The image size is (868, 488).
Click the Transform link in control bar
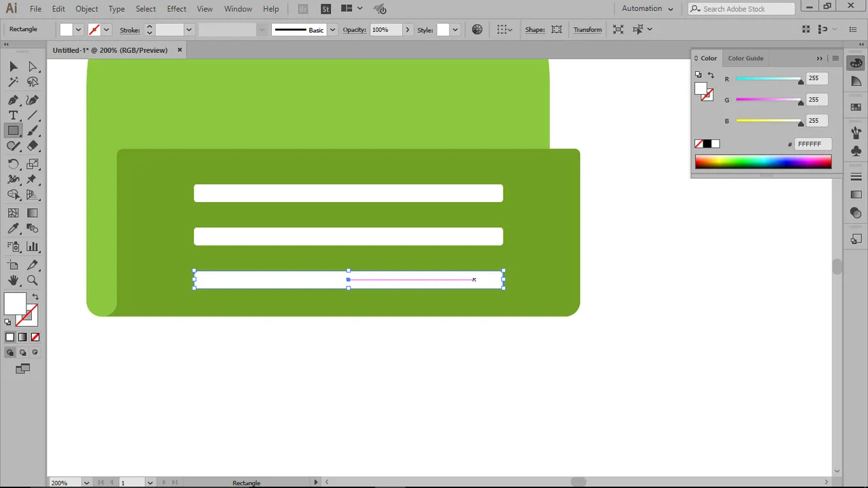pos(587,30)
